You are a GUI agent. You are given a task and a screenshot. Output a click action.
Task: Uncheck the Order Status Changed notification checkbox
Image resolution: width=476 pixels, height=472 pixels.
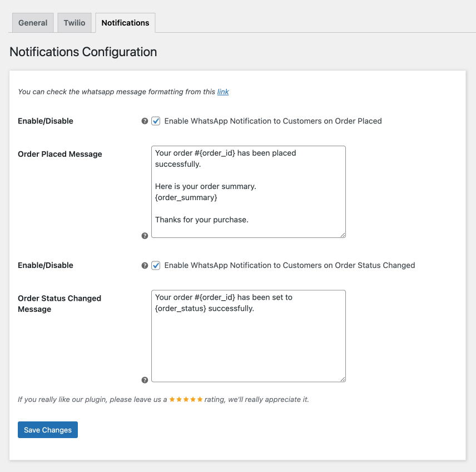pyautogui.click(x=156, y=266)
